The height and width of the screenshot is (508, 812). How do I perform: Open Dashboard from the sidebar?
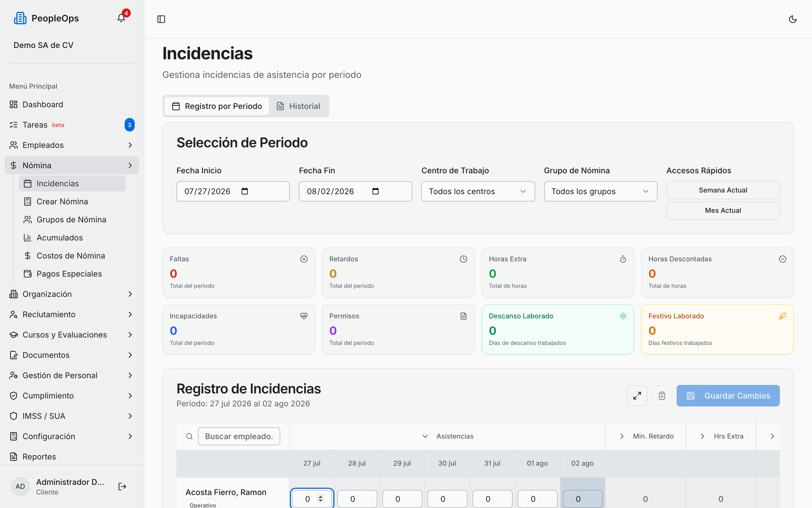72,104
